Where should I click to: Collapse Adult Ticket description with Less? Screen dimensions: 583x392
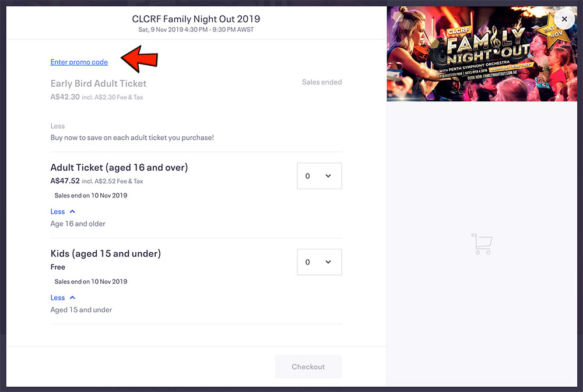coord(58,211)
